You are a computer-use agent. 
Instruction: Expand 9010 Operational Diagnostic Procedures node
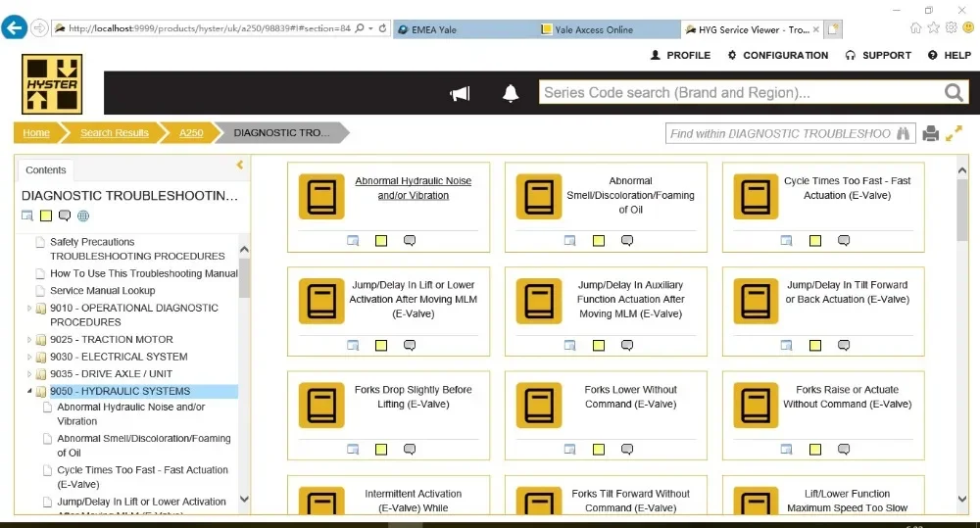pyautogui.click(x=28, y=308)
